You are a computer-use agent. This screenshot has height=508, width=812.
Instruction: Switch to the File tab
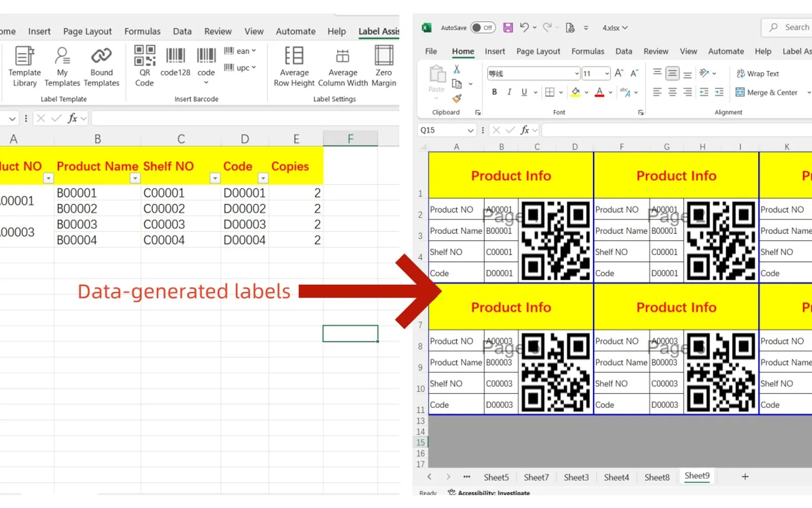tap(431, 51)
